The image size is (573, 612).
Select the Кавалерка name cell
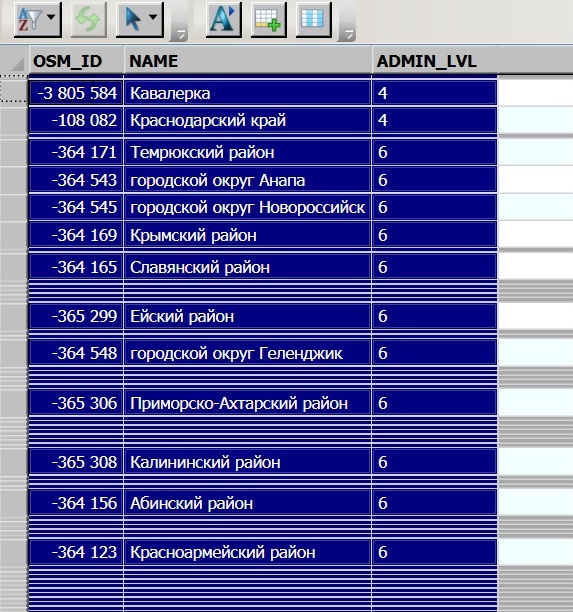[247, 93]
